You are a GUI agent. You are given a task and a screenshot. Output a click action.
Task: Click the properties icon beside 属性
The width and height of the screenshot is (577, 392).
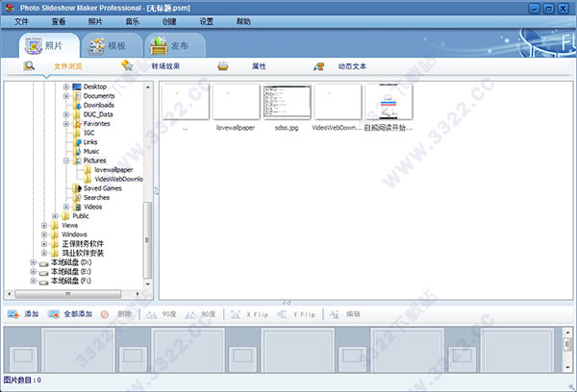coord(223,66)
